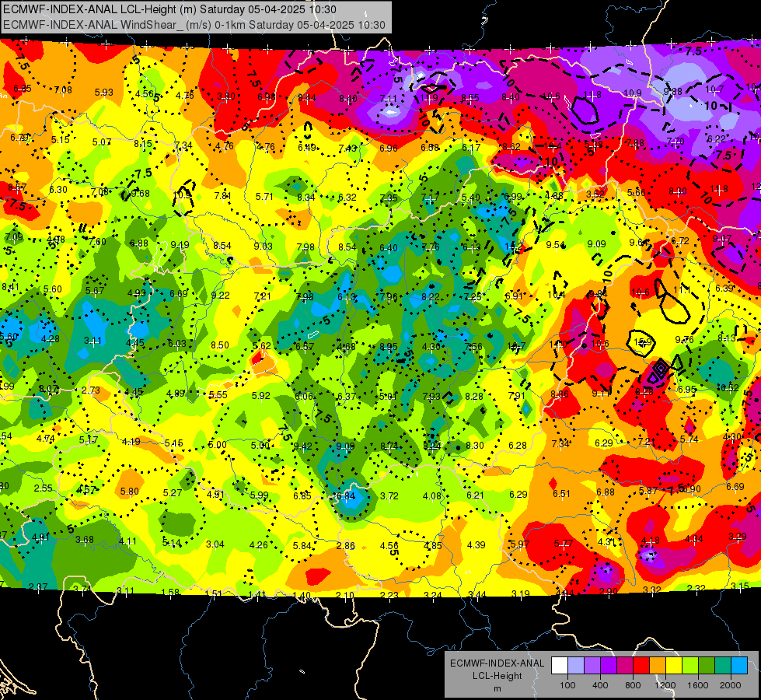The height and width of the screenshot is (700, 761).
Task: Click the 15.9 wind shear value
Action: pos(642,342)
